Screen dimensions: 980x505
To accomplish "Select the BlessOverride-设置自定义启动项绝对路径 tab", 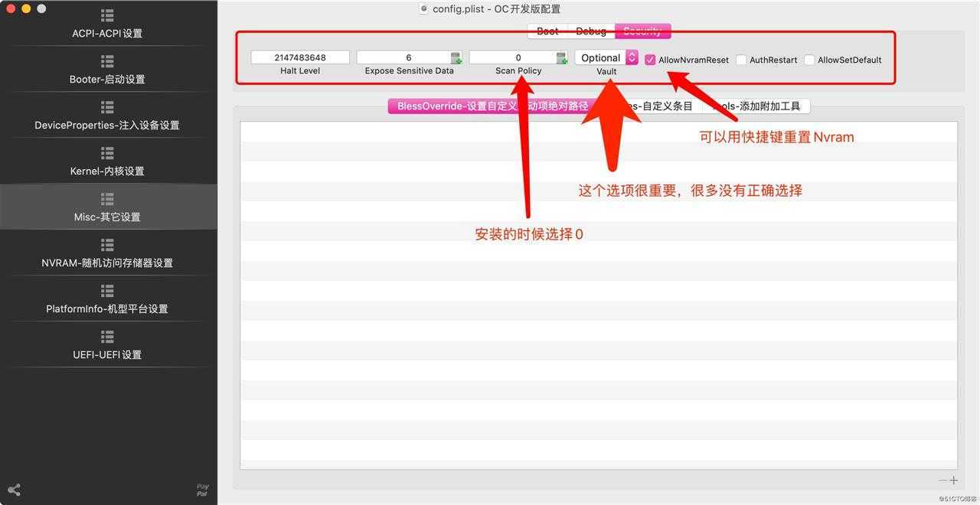I will (x=492, y=106).
